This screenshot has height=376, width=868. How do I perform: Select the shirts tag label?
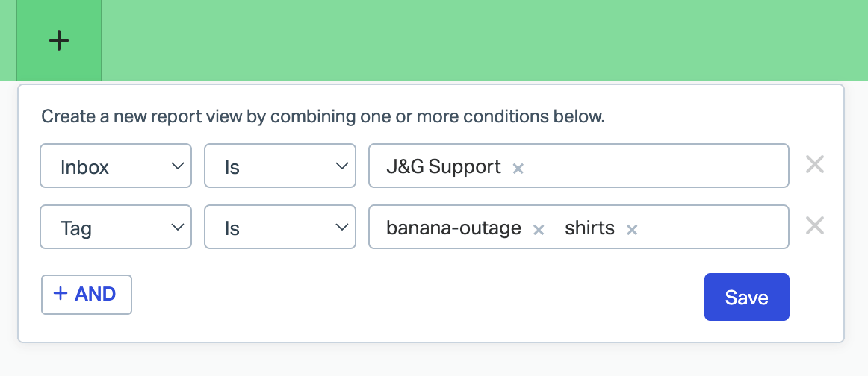pyautogui.click(x=589, y=228)
